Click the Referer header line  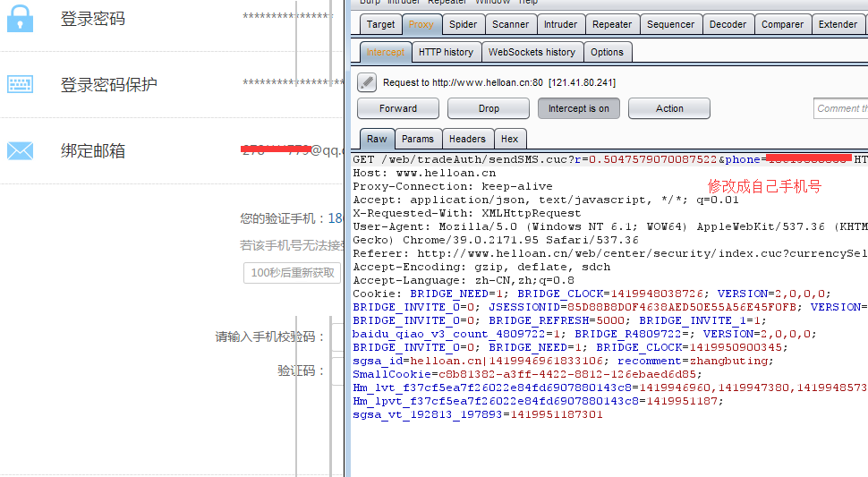610,253
